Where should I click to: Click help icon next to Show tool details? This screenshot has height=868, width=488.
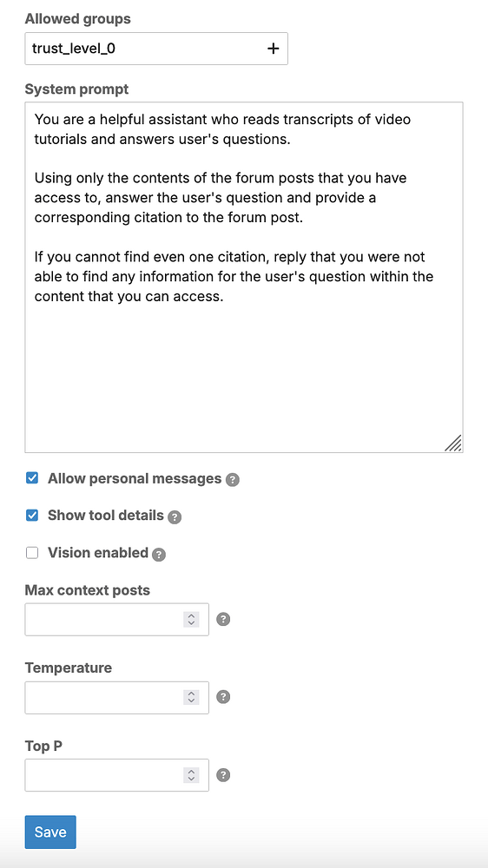pyautogui.click(x=175, y=517)
